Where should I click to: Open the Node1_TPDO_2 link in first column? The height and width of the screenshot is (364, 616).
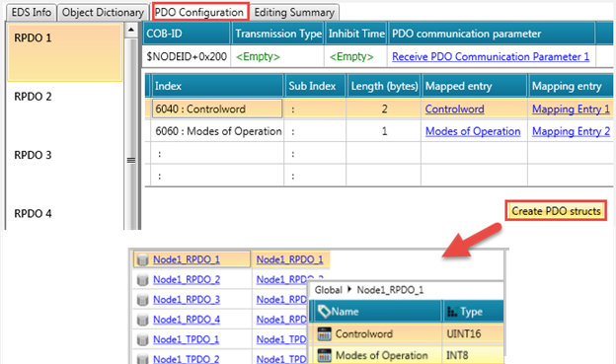tap(186, 359)
